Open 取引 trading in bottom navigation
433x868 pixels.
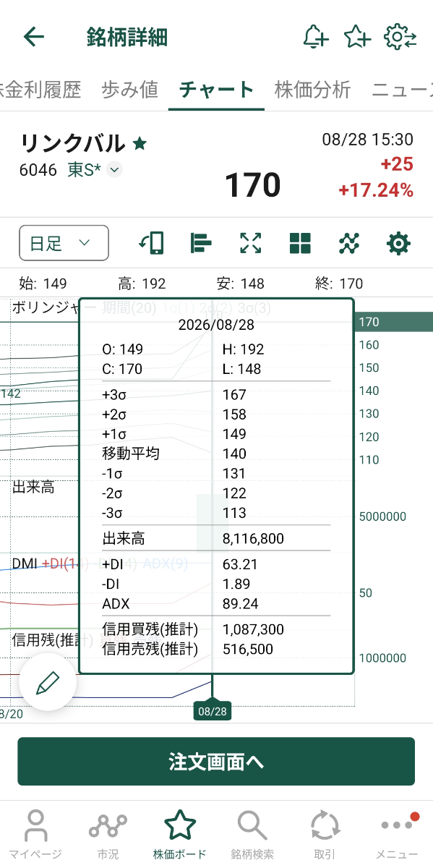pos(325,834)
